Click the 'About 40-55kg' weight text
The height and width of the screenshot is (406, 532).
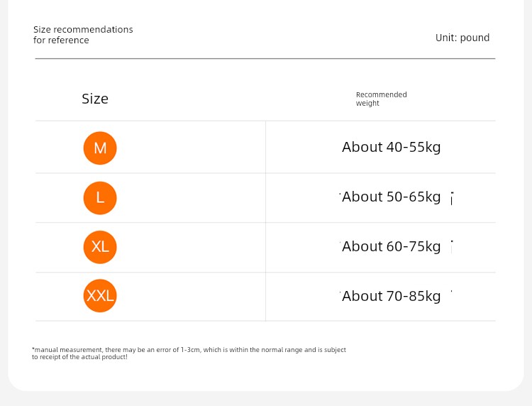click(391, 148)
